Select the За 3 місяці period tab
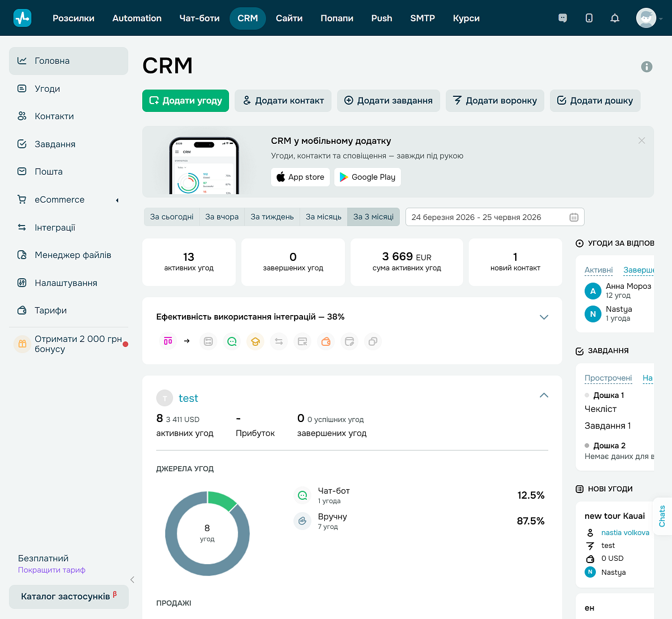The width and height of the screenshot is (672, 619). point(374,217)
